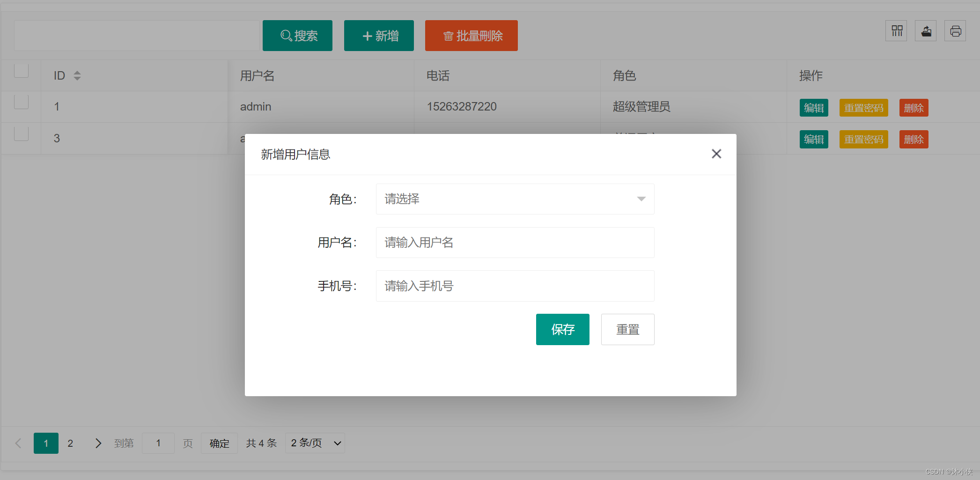Select page 2 in pagination
Viewport: 980px width, 480px height.
pyautogui.click(x=70, y=443)
